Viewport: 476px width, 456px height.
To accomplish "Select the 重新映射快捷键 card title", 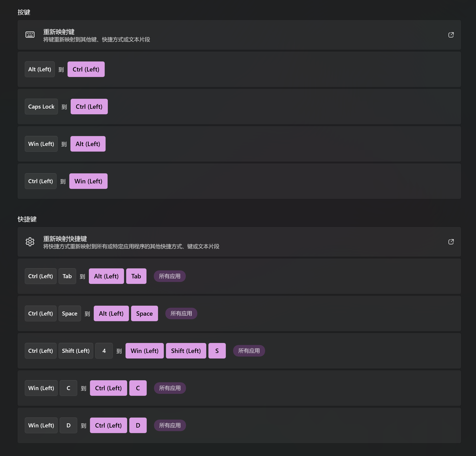I will (65, 239).
